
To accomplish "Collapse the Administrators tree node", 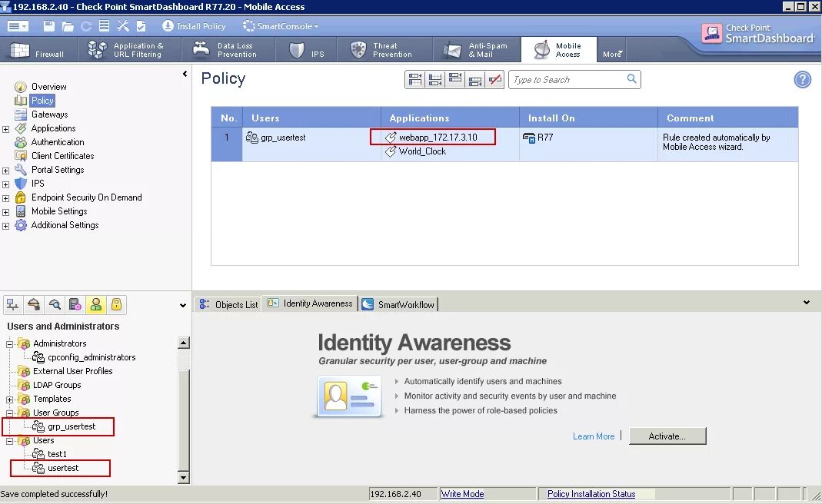I will [x=9, y=344].
